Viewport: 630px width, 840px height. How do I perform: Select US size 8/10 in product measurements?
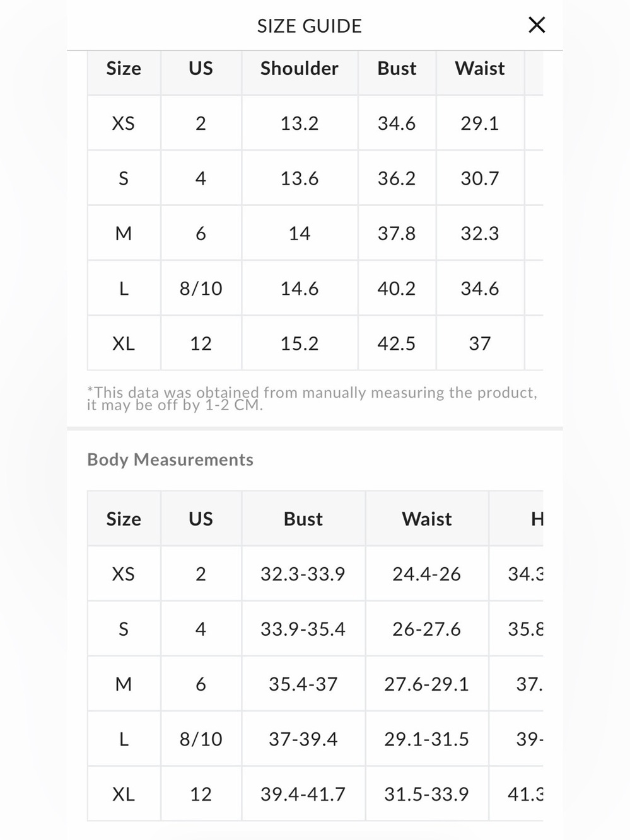201,289
